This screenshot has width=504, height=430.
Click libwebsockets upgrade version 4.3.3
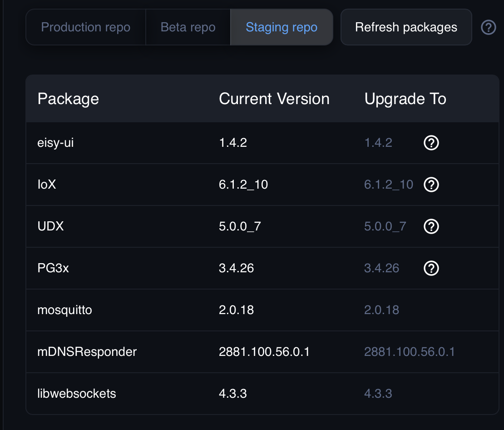(x=378, y=394)
